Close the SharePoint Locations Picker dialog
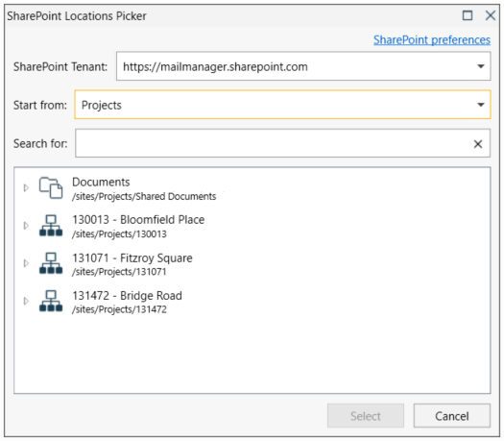Screen dimensions: 504x441 [491, 15]
